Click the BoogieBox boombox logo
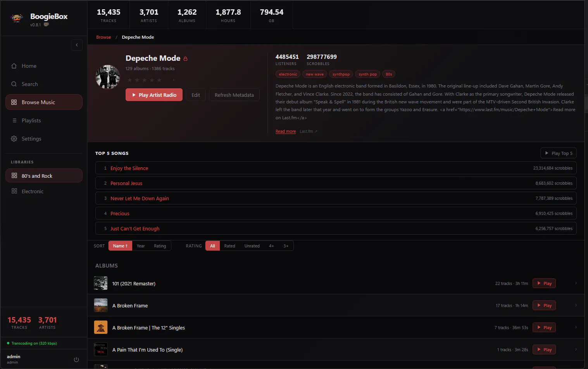 (x=17, y=18)
